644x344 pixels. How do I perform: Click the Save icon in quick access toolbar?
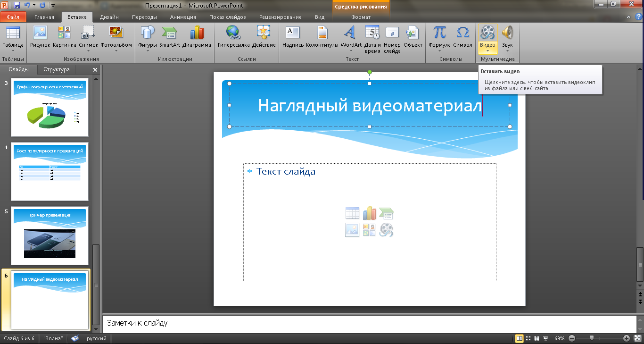17,5
